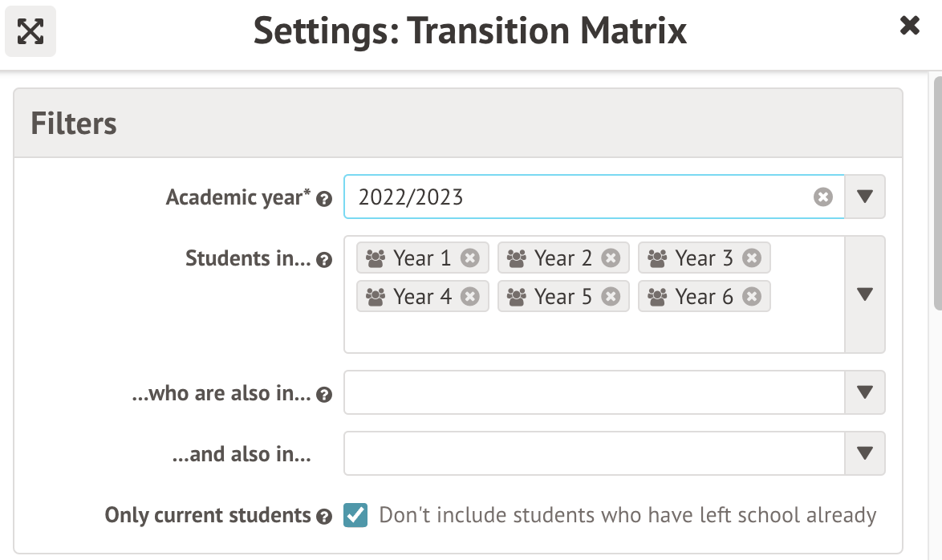Expand the Students in dropdown arrow
This screenshot has width=942, height=560.
click(864, 294)
